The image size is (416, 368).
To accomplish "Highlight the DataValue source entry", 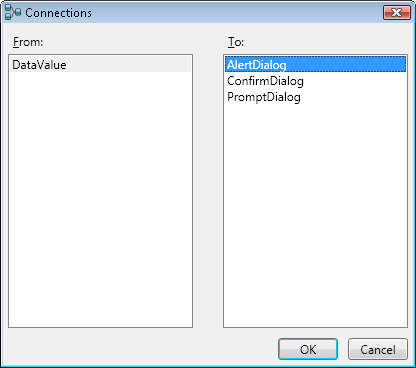I will [100, 64].
